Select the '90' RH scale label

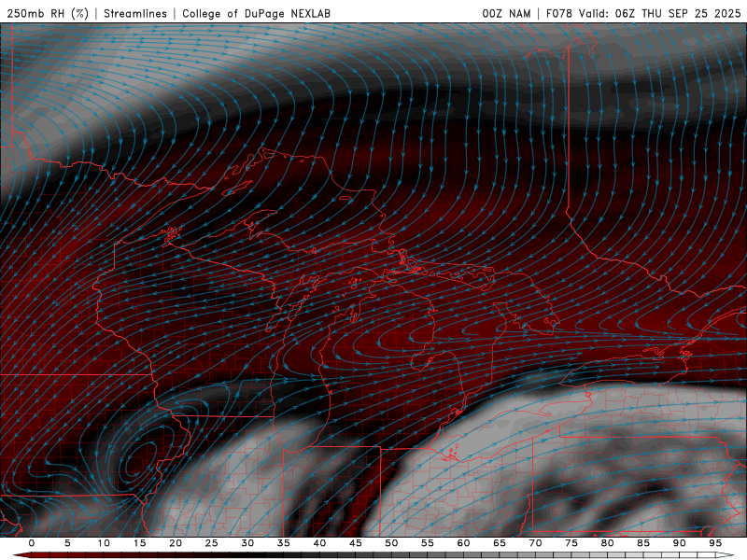pyautogui.click(x=679, y=543)
